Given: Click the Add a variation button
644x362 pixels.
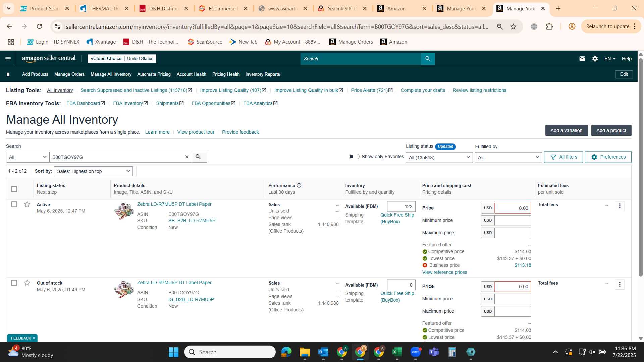Looking at the screenshot, I should click(566, 130).
